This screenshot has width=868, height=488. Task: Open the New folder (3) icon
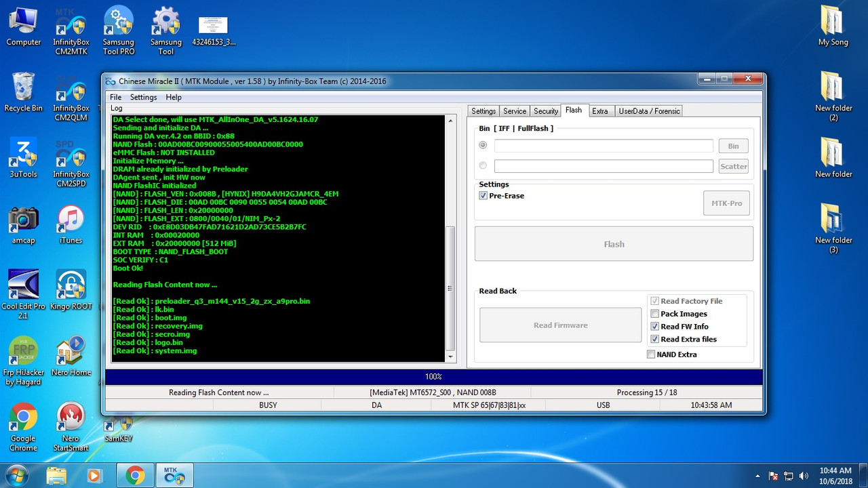coord(833,229)
